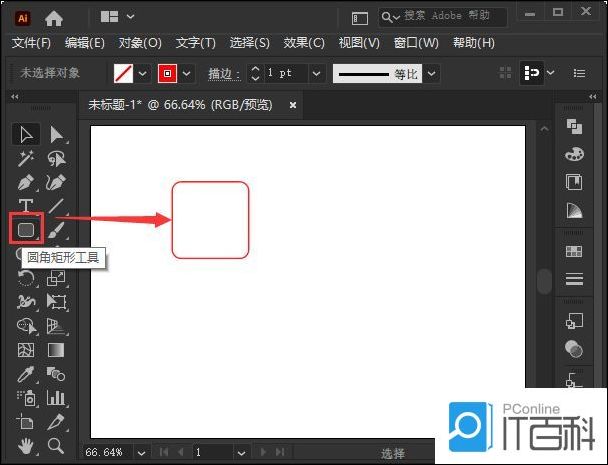Expand the right panel dock double-arrow
The image size is (608, 465).
coord(593,97)
